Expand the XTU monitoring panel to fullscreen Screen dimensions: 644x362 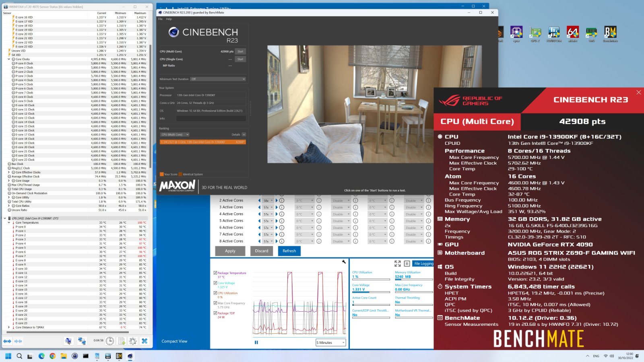398,263
